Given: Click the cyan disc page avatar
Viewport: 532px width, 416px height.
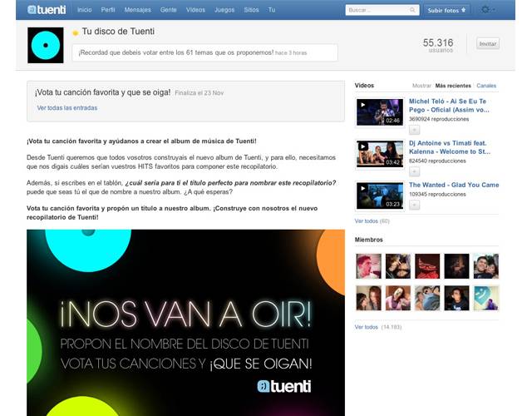Looking at the screenshot, I should click(x=46, y=45).
